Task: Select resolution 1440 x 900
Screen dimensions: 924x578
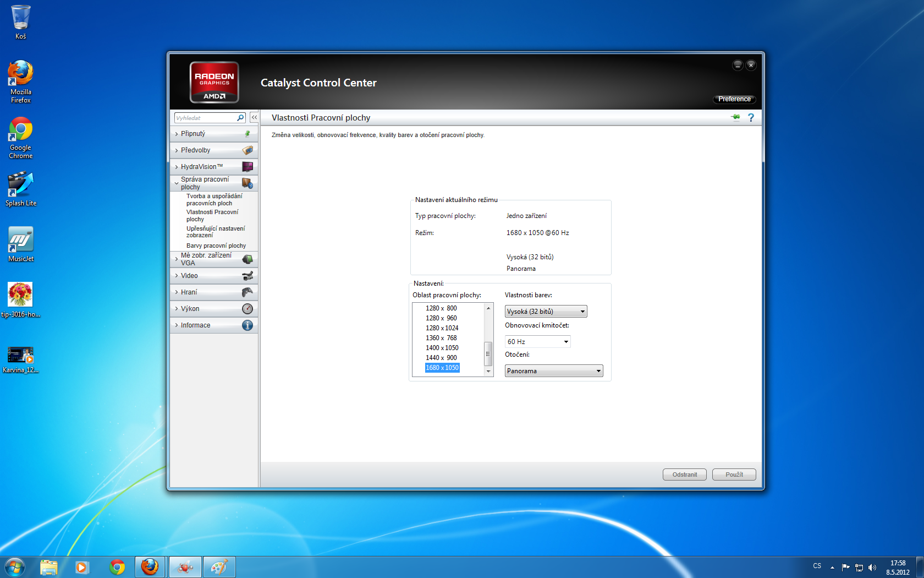Action: (x=441, y=358)
